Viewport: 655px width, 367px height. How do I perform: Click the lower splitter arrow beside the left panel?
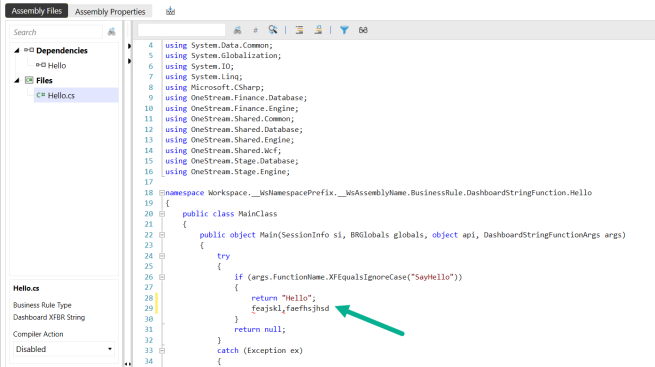129,61
